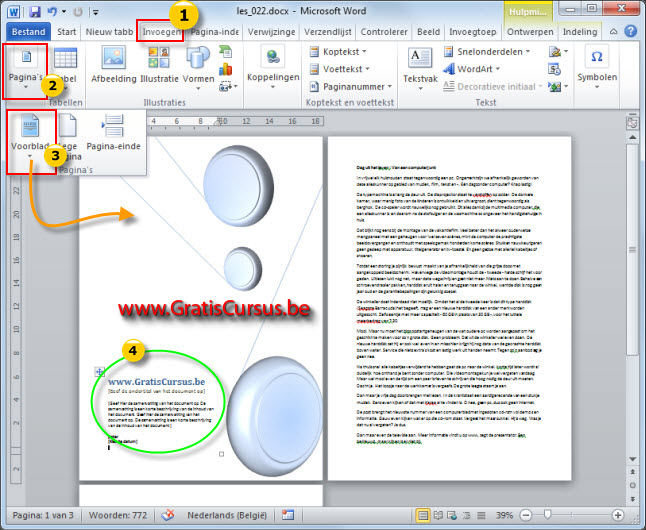
Task: Switch to full screen reading view
Action: 438,515
